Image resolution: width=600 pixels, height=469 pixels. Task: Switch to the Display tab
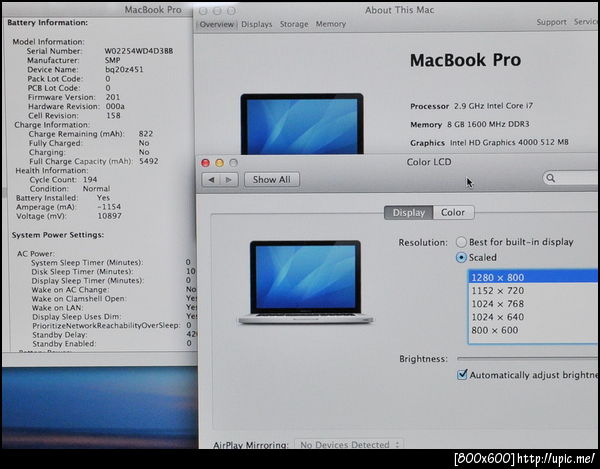click(x=408, y=213)
